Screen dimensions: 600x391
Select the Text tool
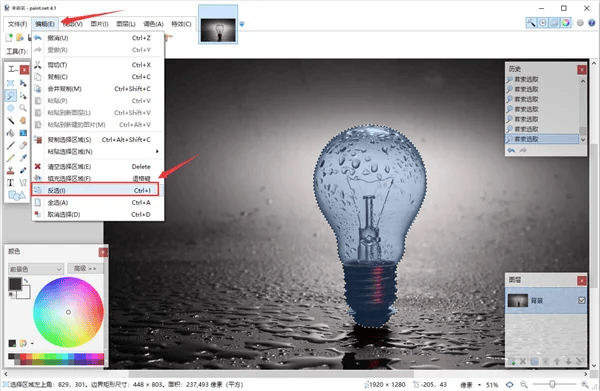pos(10,183)
